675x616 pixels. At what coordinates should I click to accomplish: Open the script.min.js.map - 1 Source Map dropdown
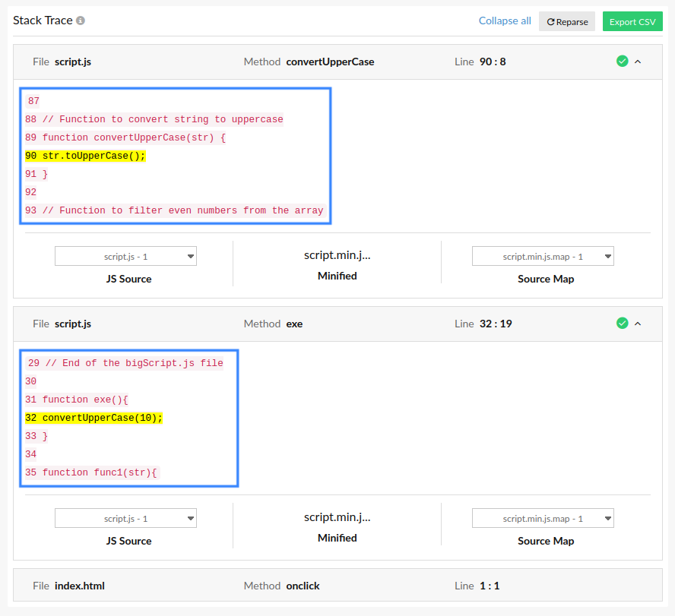542,256
